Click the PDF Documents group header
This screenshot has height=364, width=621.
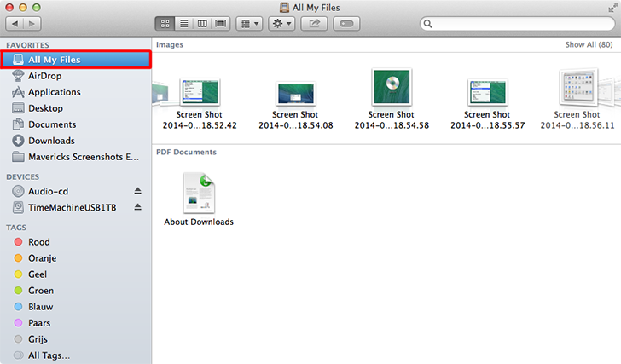(186, 153)
